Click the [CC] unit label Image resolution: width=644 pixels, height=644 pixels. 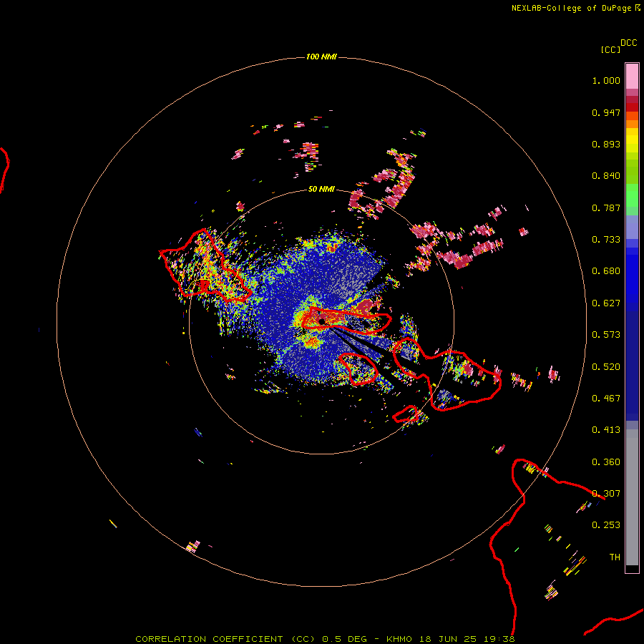(x=610, y=49)
